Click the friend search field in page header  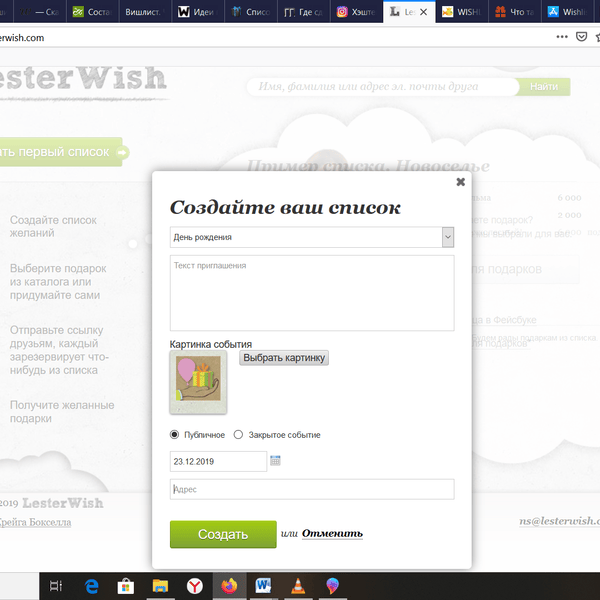click(383, 87)
